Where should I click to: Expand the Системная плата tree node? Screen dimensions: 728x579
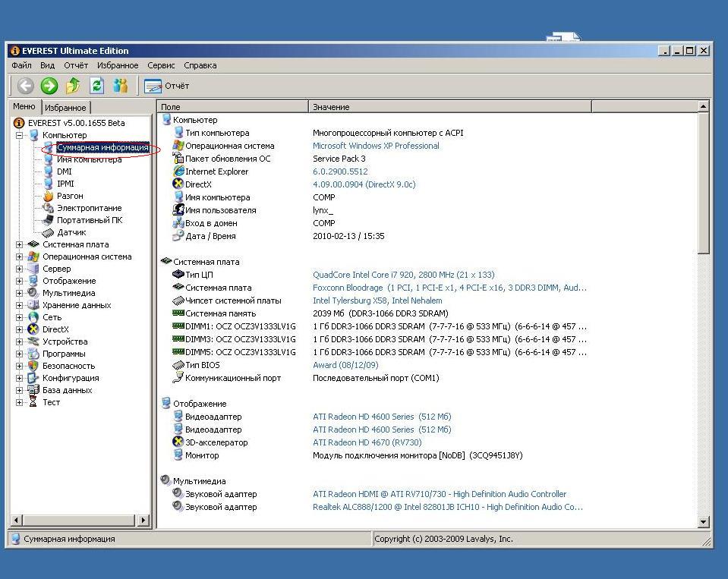coord(20,244)
